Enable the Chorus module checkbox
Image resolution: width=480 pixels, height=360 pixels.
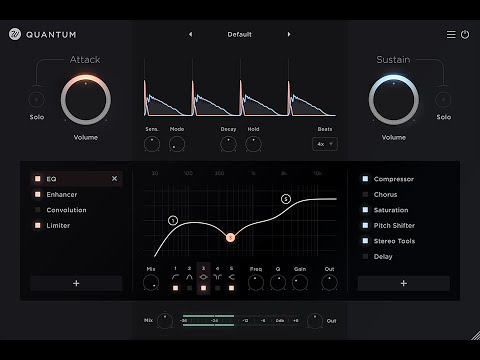365,194
